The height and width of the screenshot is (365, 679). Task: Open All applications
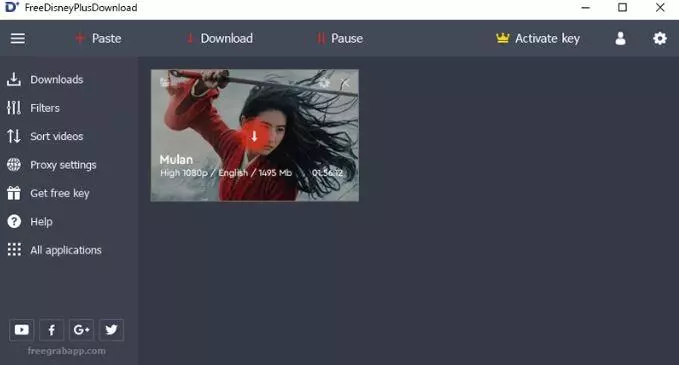pos(66,250)
